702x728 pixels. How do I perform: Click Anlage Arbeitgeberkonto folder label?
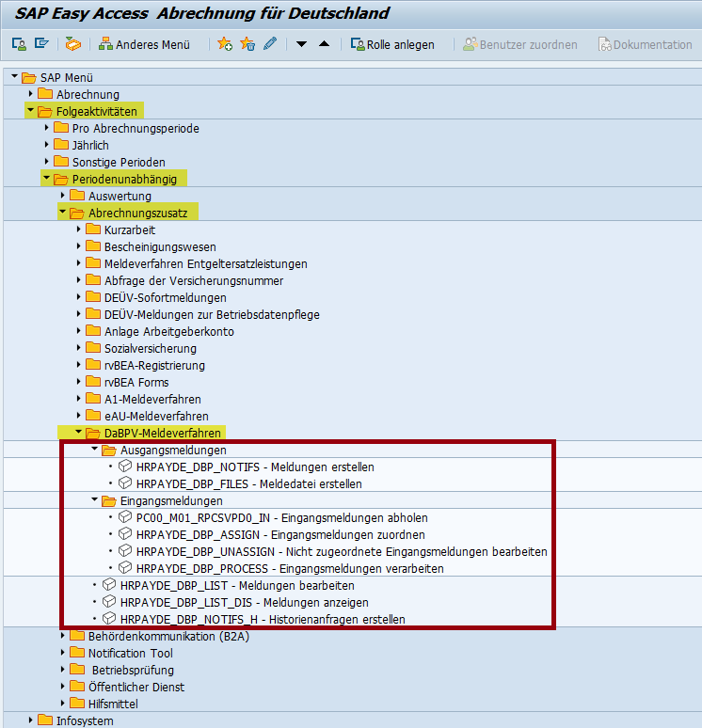click(169, 331)
